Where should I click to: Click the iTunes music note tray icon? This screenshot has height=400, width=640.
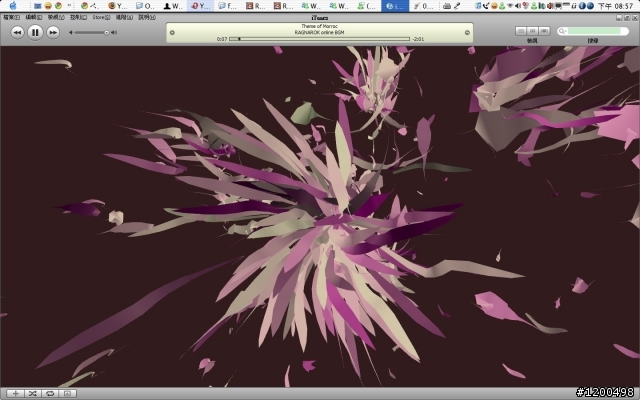coord(478,6)
